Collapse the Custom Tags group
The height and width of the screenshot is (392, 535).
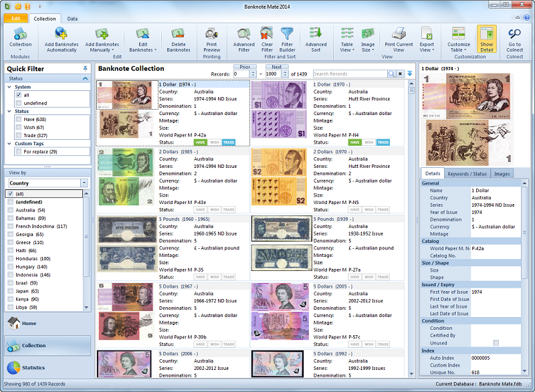pos(9,144)
